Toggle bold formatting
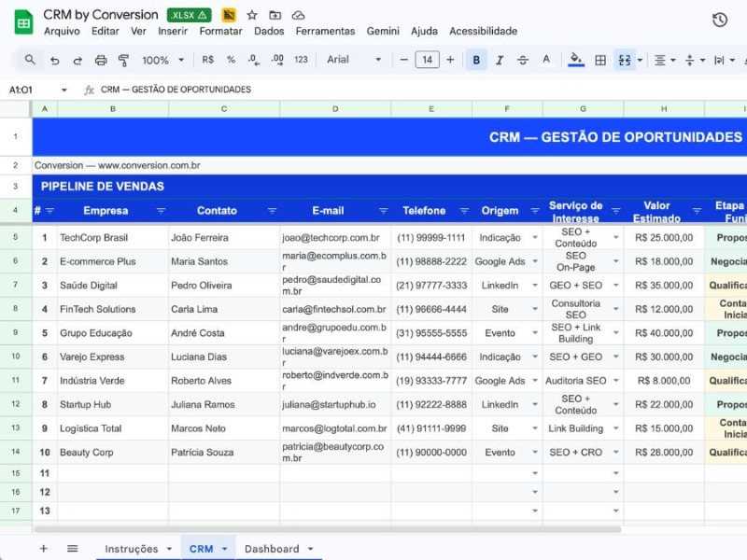The height and width of the screenshot is (560, 747). tap(476, 59)
